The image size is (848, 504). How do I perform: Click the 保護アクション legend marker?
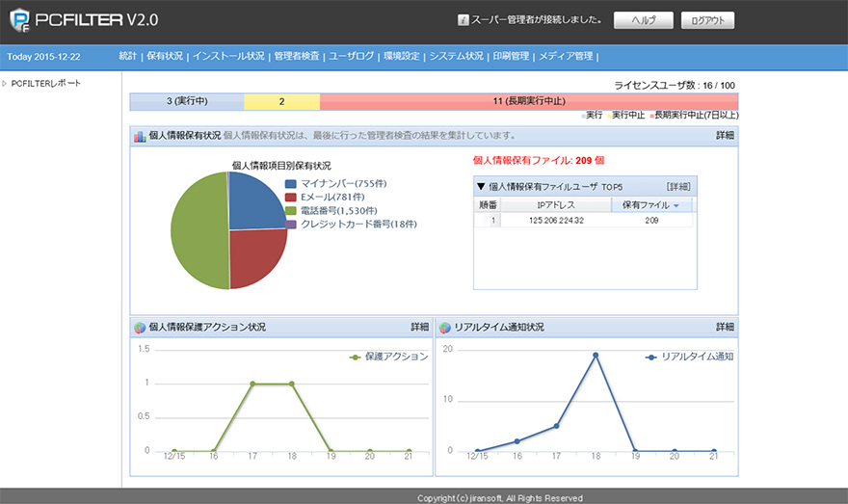point(356,357)
